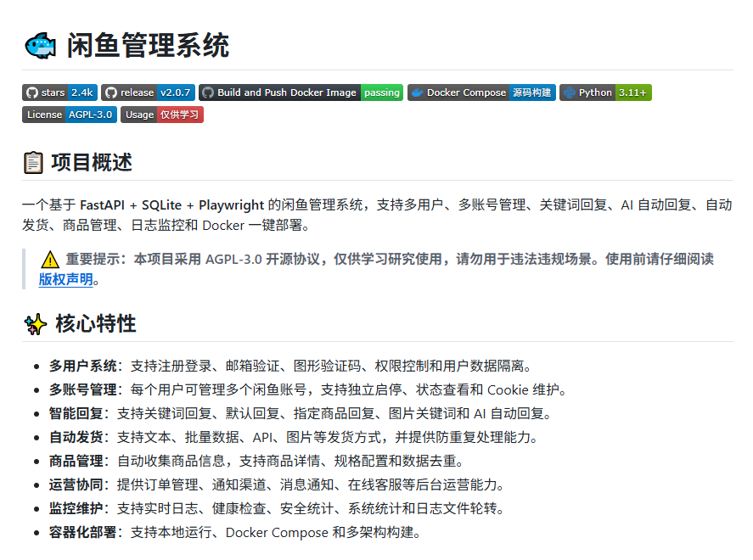Viewport: 753px width, 560px height.
Task: Click the text '支持注册登录' in first bullet
Action: pyautogui.click(x=171, y=367)
